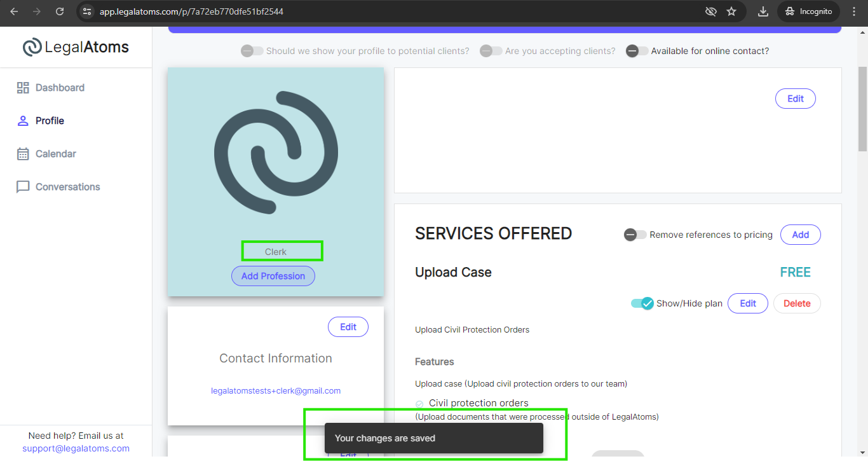
Task: Click the Profile person icon
Action: click(x=23, y=121)
